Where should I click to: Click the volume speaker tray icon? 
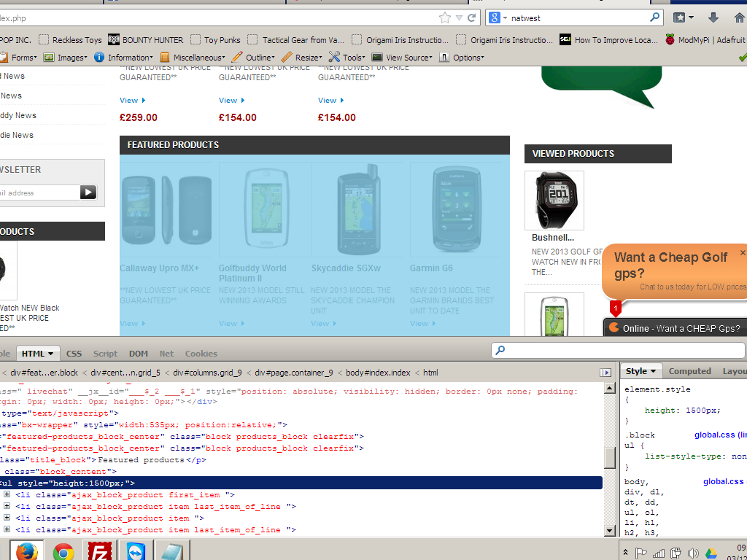pyautogui.click(x=693, y=553)
